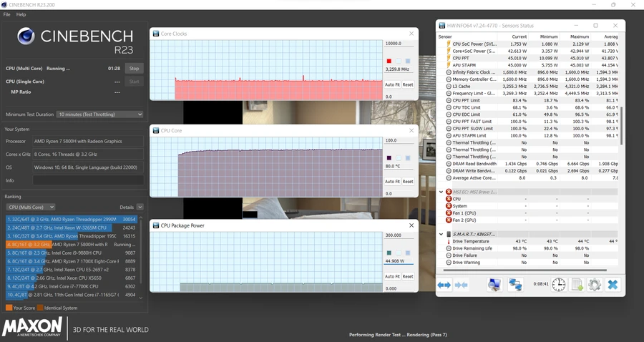The height and width of the screenshot is (342, 644).
Task: Select the Infinity Fabric Clock sensor row
Action: (x=528, y=72)
